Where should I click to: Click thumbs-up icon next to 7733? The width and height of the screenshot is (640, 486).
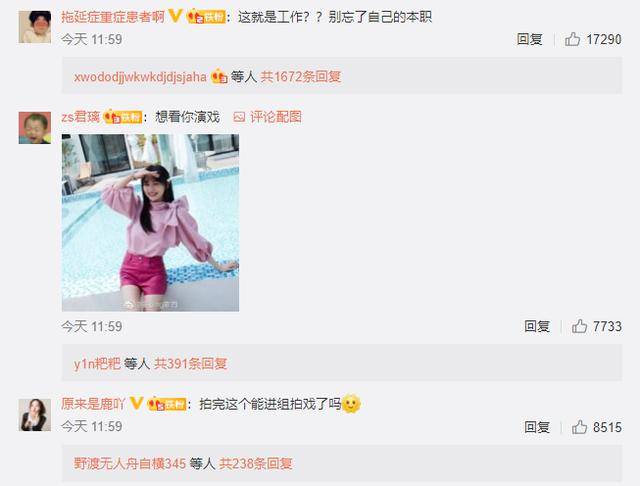(579, 326)
